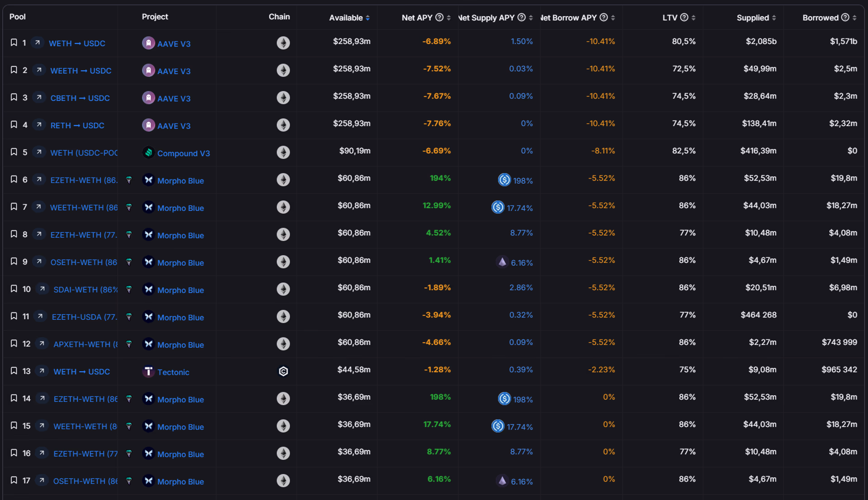Image resolution: width=868 pixels, height=500 pixels.
Task: Click reward token icon beside 17.74% in row 7
Action: tap(498, 207)
